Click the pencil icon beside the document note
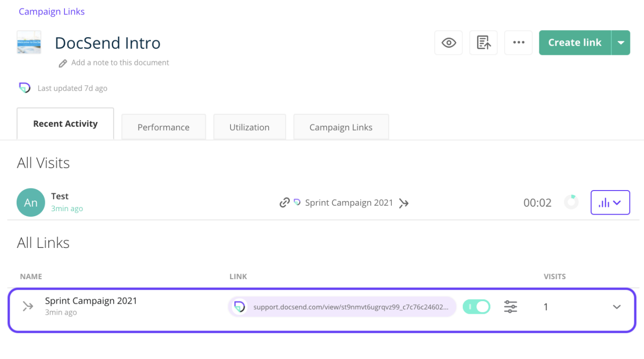The width and height of the screenshot is (644, 359). [x=63, y=63]
